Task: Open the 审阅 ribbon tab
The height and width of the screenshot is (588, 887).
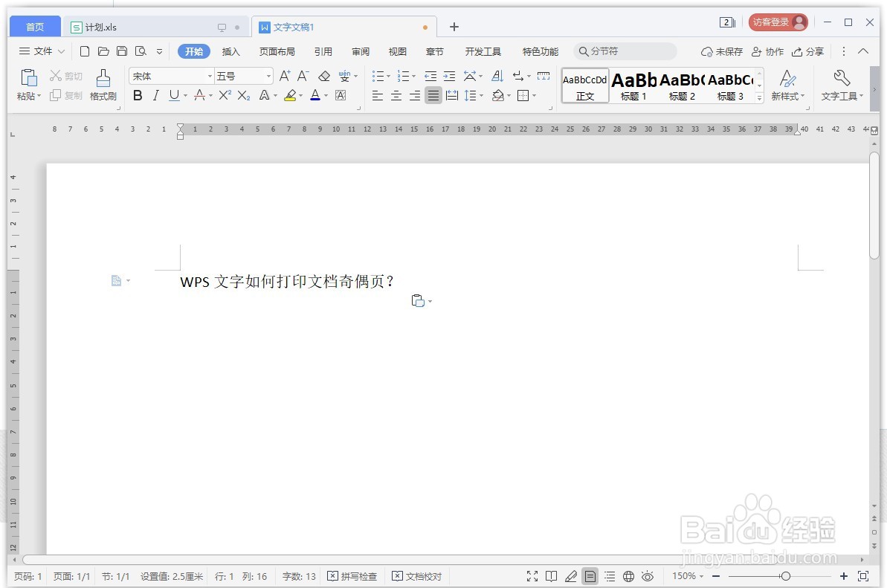Action: 361,51
